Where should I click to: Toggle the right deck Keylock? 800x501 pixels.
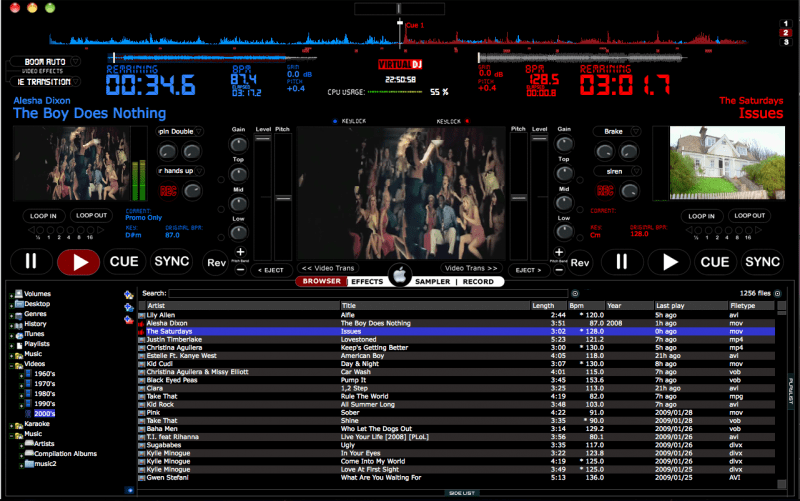pyautogui.click(x=447, y=121)
